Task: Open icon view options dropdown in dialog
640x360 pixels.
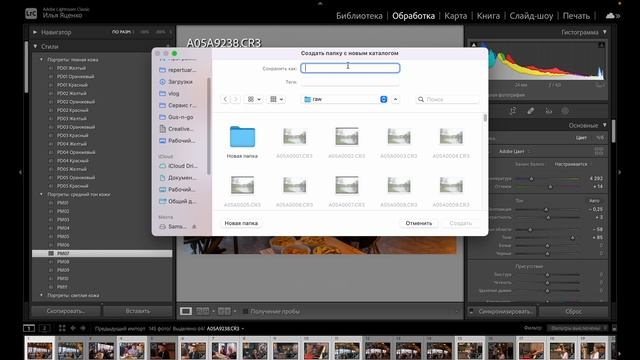Action: pyautogui.click(x=253, y=99)
